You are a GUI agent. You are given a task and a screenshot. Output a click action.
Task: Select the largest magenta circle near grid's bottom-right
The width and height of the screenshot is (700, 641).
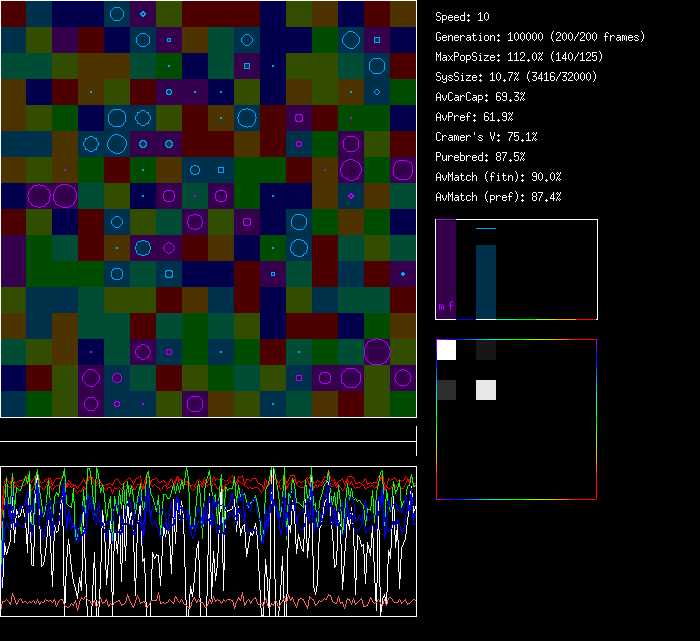coord(377,351)
